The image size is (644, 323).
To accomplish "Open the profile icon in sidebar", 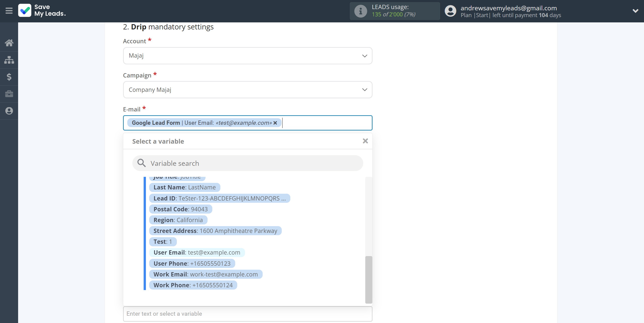I will pyautogui.click(x=9, y=111).
